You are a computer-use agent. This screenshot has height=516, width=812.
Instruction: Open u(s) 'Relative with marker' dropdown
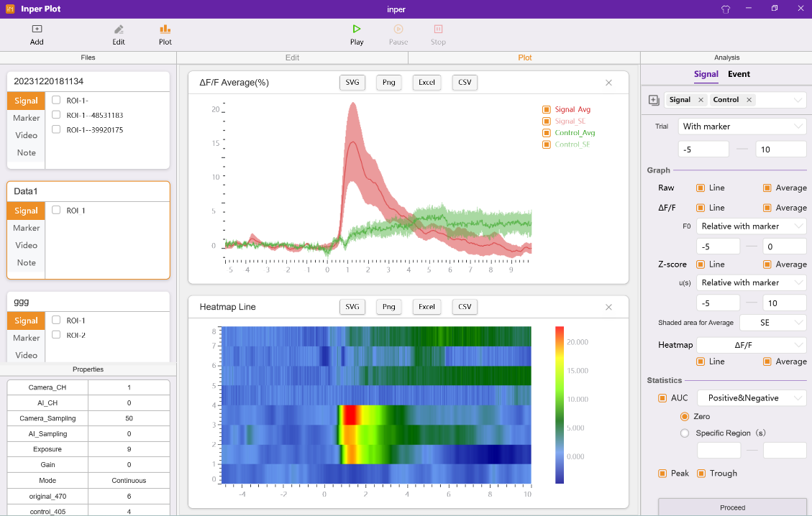pos(752,282)
